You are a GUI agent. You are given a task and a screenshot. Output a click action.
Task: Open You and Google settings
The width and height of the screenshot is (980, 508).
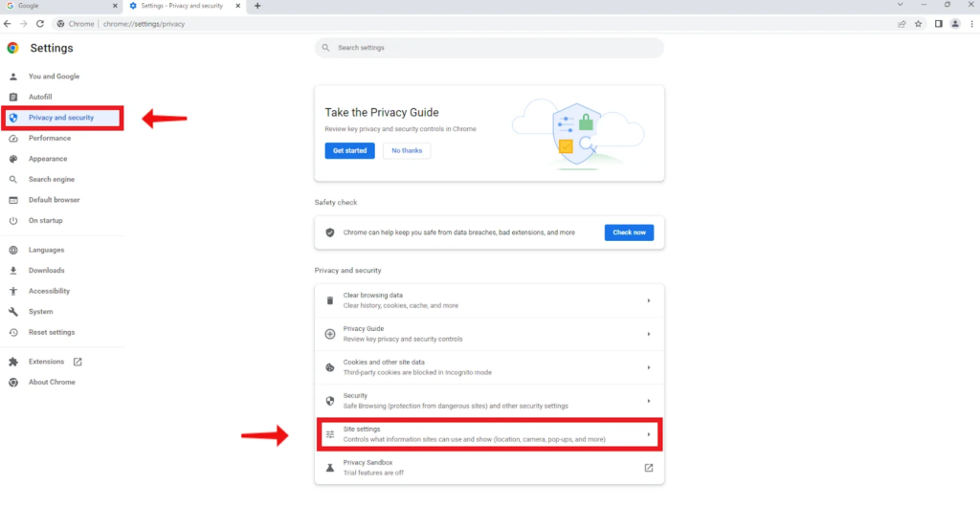54,77
